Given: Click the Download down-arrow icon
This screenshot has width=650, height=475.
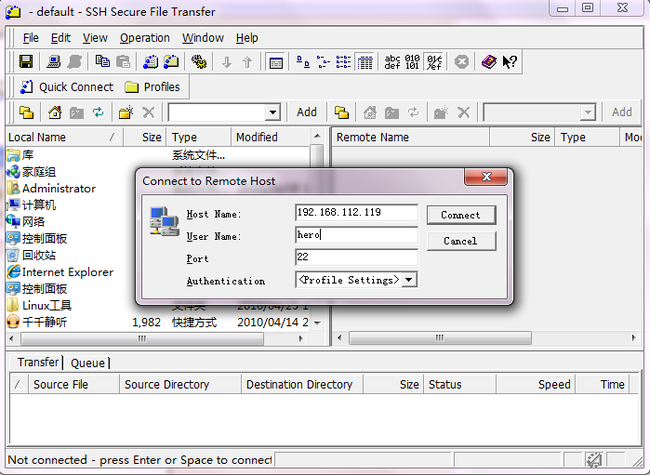Looking at the screenshot, I should (226, 63).
